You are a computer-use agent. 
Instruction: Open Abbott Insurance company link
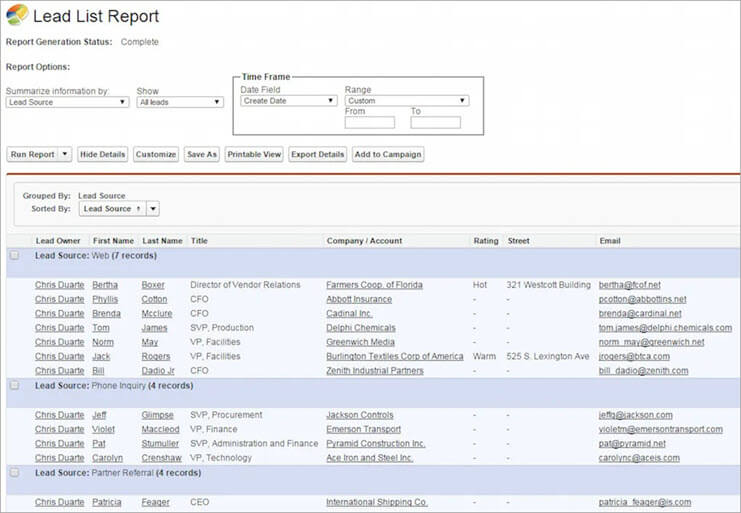click(x=359, y=299)
